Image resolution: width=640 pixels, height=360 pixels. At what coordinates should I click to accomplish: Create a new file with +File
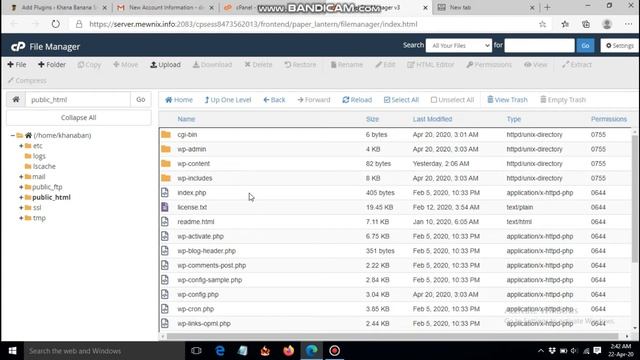[17, 64]
